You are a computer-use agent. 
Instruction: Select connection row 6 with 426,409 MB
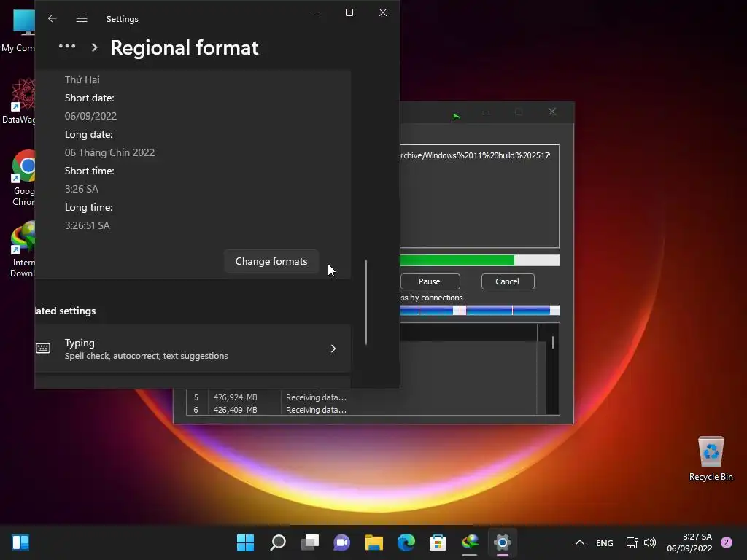tap(362, 410)
